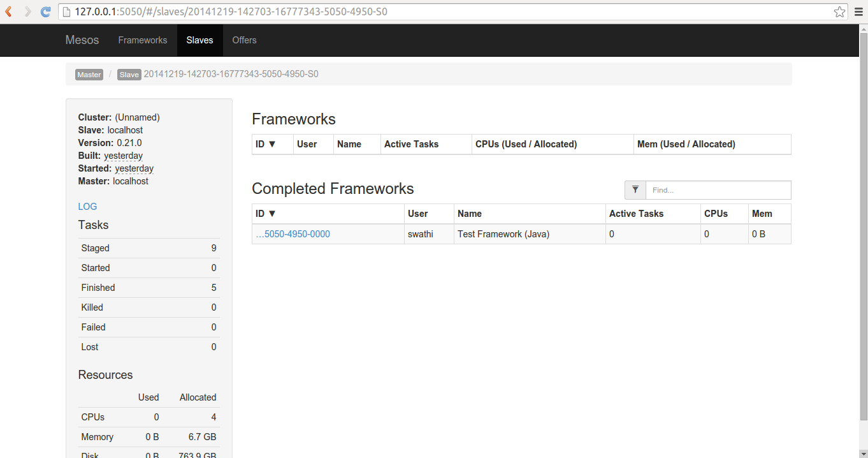Click the Slave breadcrumb badge
This screenshot has height=458, width=868.
pyautogui.click(x=129, y=75)
